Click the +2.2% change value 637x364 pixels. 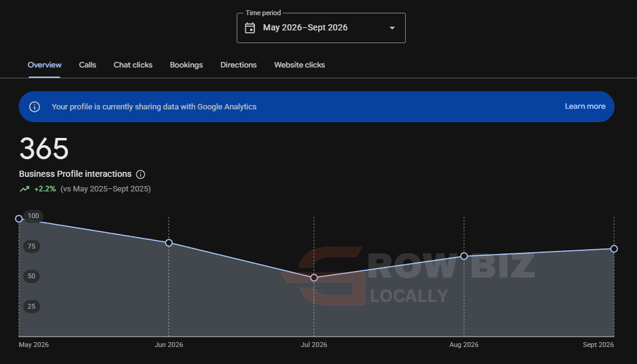(45, 189)
